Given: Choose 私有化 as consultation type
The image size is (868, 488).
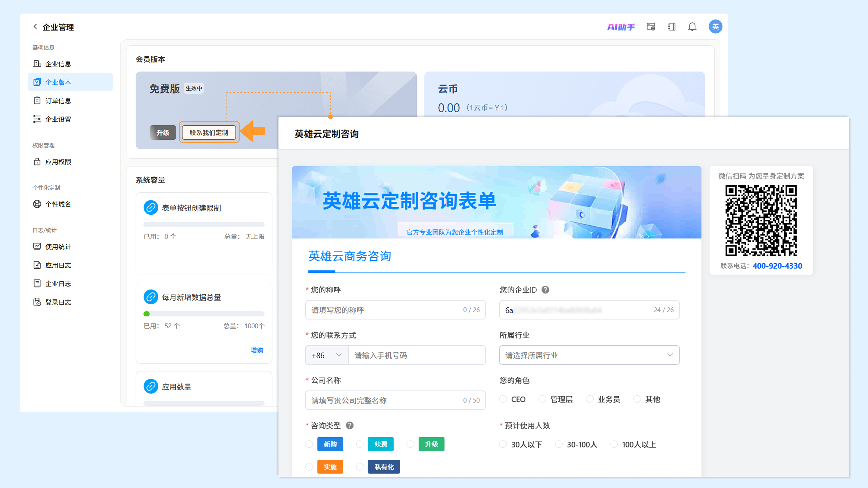Looking at the screenshot, I should pos(360,467).
